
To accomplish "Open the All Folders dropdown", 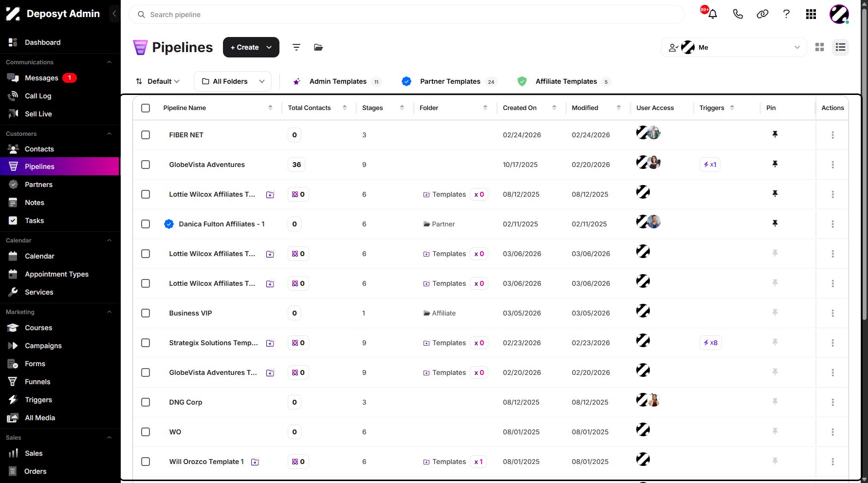I will point(233,81).
